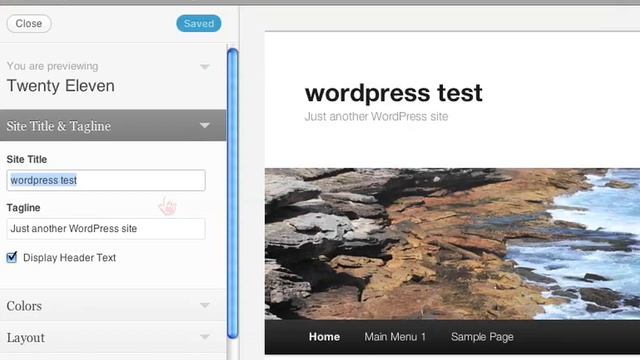Open Main Menu 1 in preview navigation
This screenshot has width=640, height=360.
point(395,337)
